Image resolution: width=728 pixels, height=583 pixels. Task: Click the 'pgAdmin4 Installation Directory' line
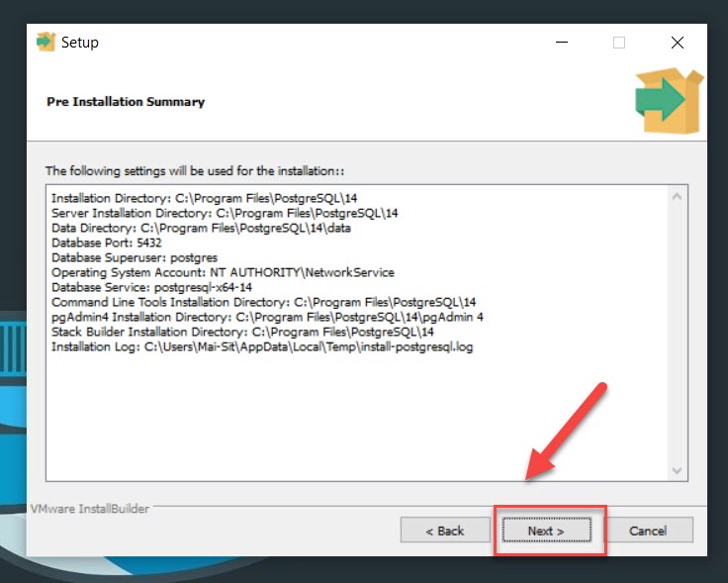(x=267, y=318)
